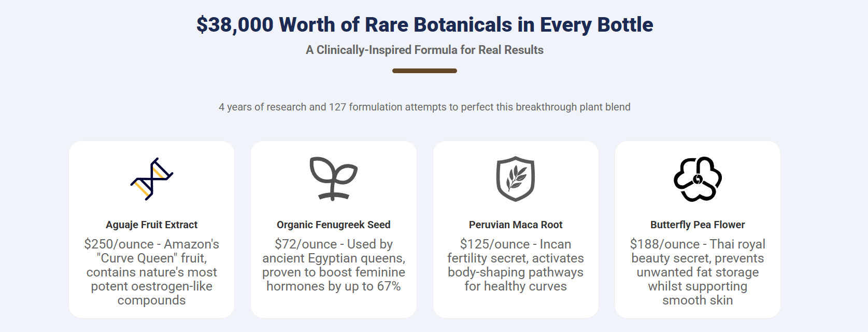Screen dimensions: 868x332
Task: Click the $72/ounce price text
Action: 306,244
